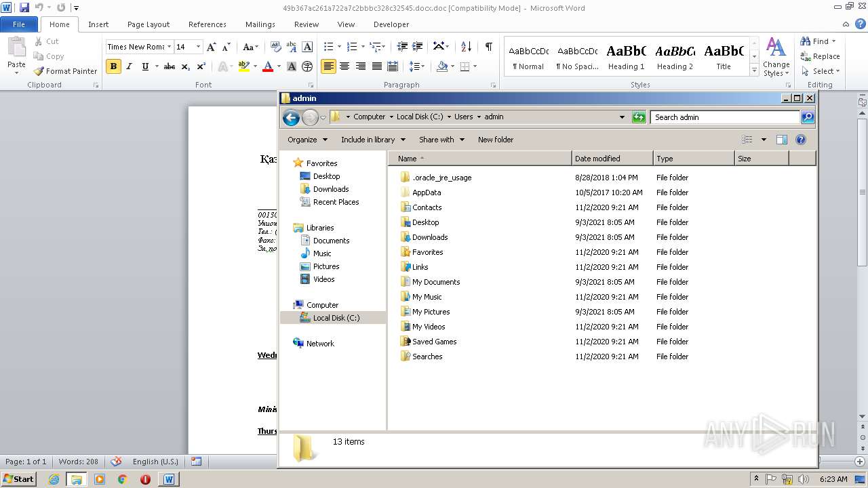
Task: Click the Paste icon
Action: pos(16,49)
